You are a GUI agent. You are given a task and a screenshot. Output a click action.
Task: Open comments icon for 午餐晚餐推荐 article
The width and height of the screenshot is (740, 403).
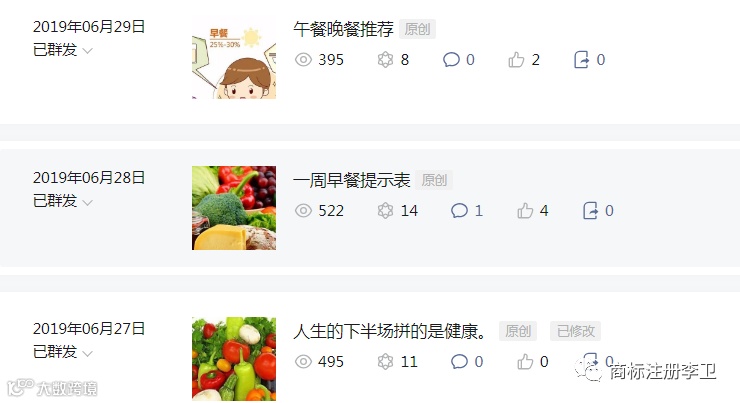point(451,60)
